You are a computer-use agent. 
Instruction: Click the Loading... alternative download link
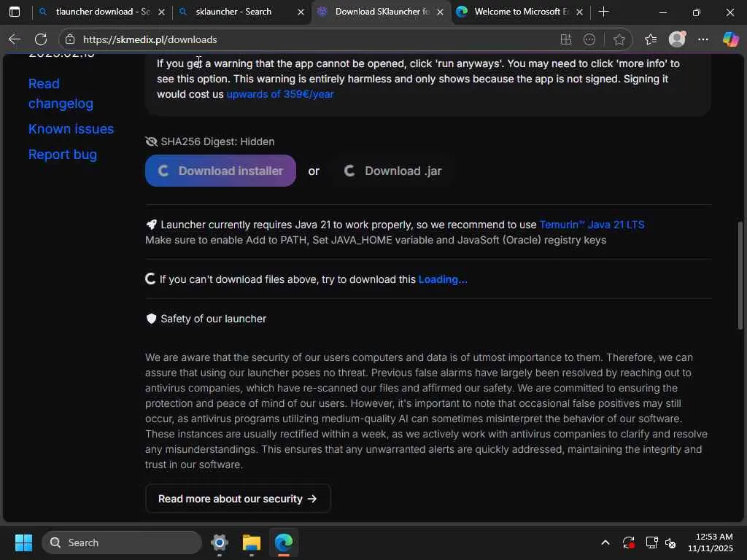[x=443, y=279]
